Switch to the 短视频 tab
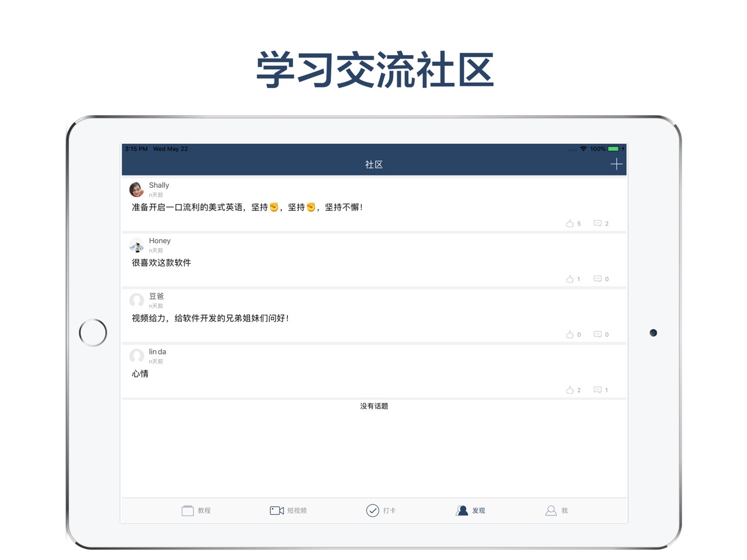 coord(288,511)
